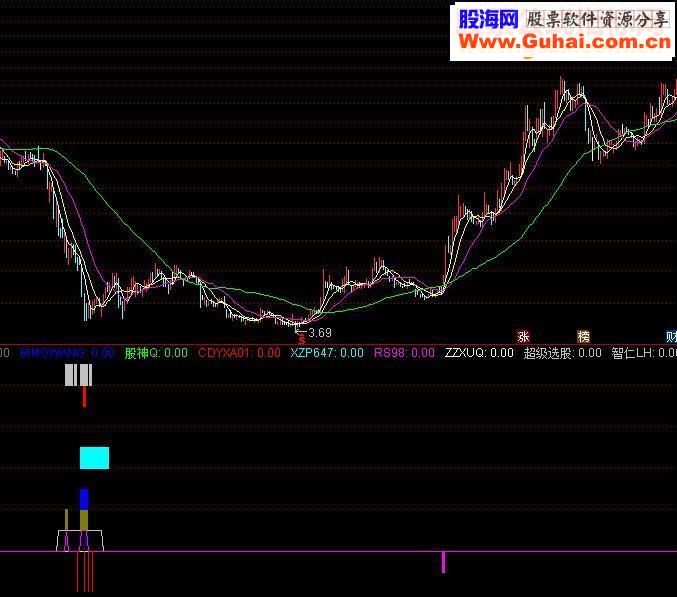Select the CDYXA01: 0.00 indicator label
677x597 pixels.
coord(239,353)
